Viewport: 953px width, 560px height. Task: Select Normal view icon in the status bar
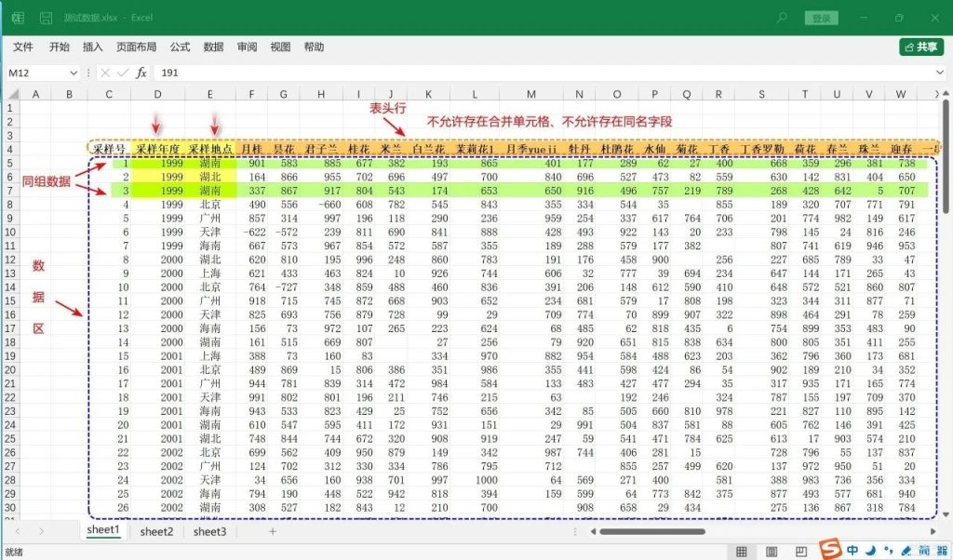(740, 550)
